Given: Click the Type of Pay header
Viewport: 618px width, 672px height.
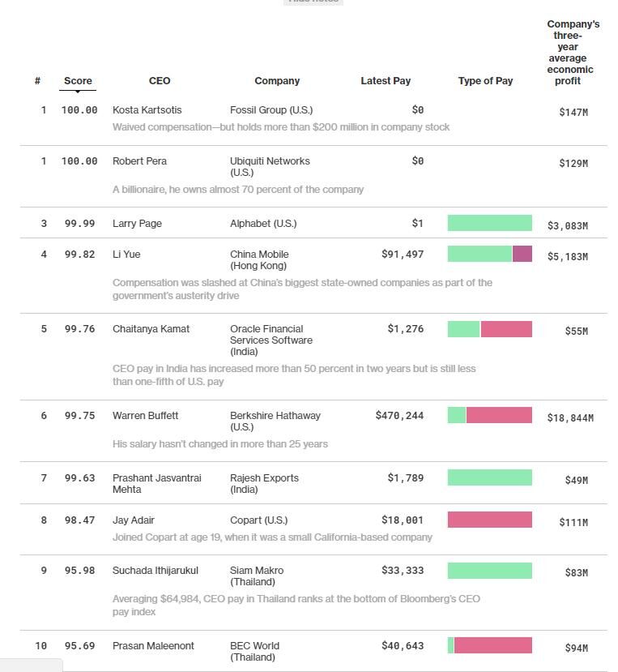Looking at the screenshot, I should pyautogui.click(x=485, y=81).
